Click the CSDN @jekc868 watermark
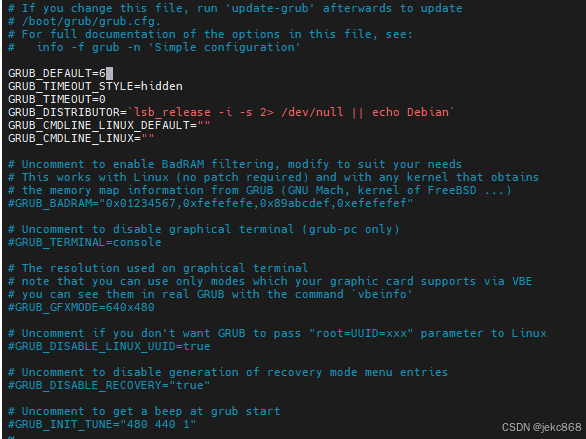This screenshot has height=439, width=586. pyautogui.click(x=542, y=427)
